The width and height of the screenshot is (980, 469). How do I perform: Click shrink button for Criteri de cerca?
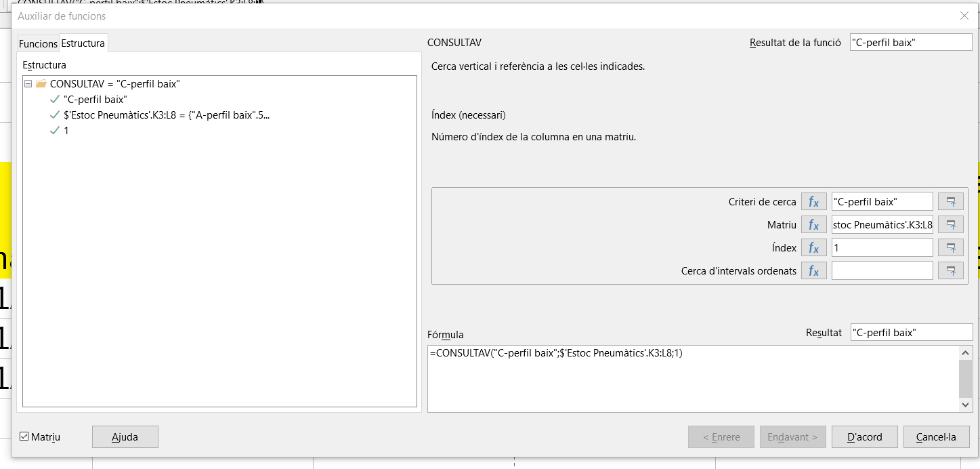click(951, 201)
